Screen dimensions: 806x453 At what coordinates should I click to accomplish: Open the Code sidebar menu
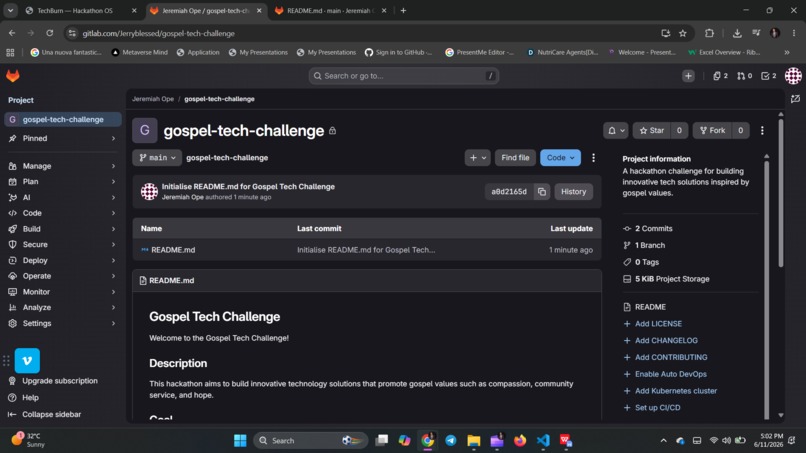click(x=62, y=213)
